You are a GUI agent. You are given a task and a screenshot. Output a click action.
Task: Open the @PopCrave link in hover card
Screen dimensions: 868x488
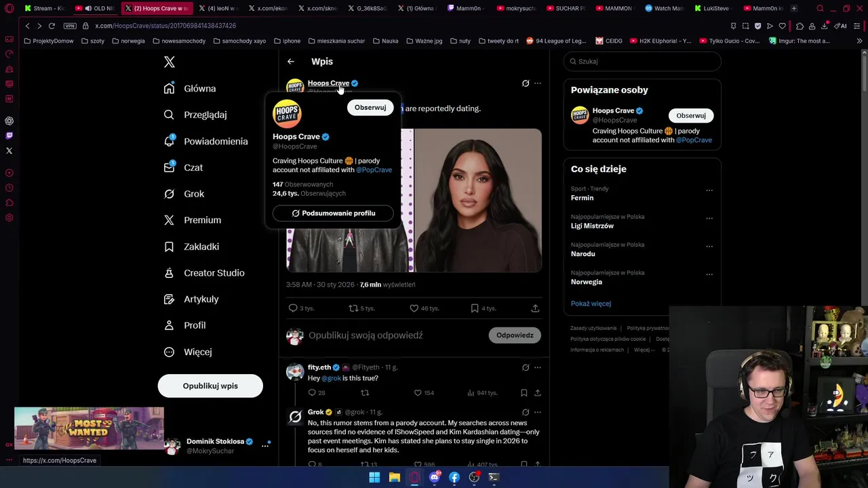tap(374, 169)
